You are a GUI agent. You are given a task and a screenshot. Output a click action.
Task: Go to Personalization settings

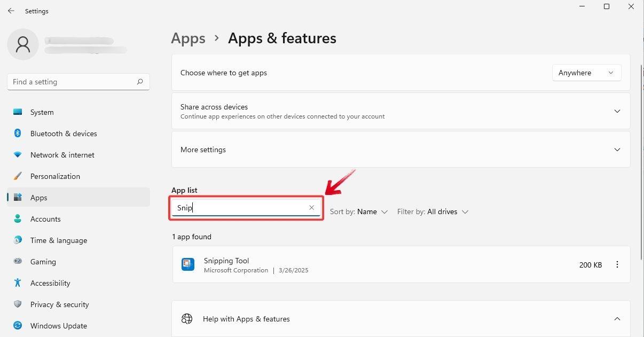tap(55, 176)
